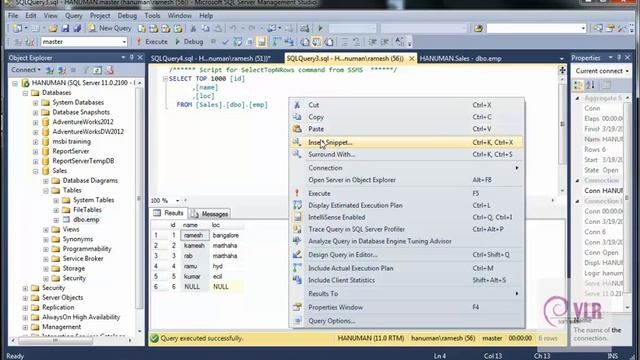Collapse the Sales database node
The width and height of the screenshot is (640, 360).
click(x=36, y=171)
